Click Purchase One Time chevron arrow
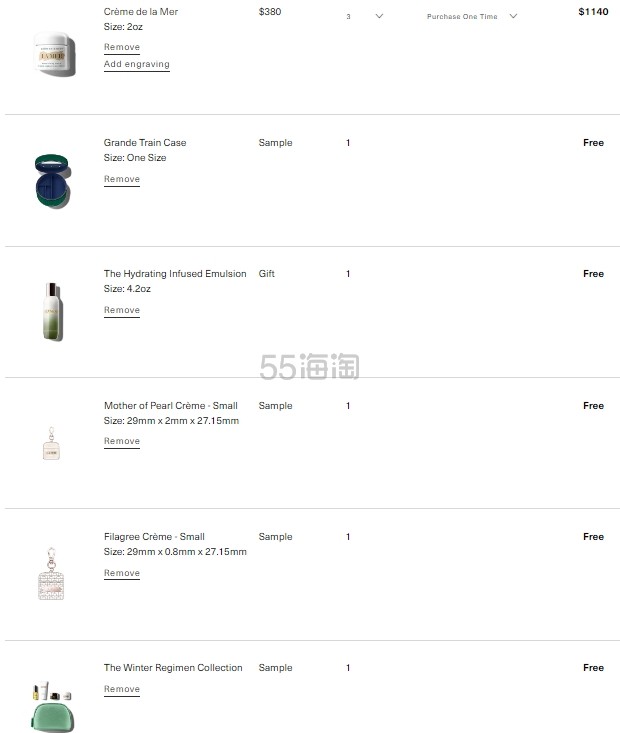 point(513,16)
